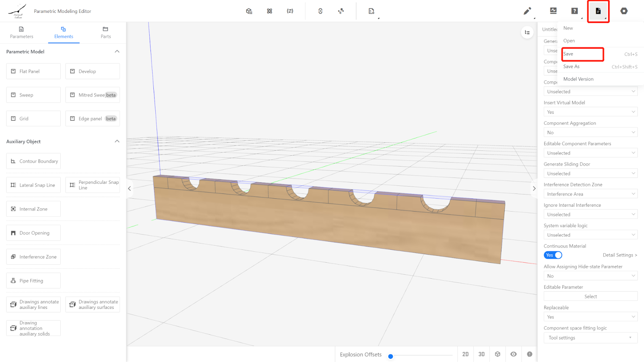Choose Save from the file menu
This screenshot has width=644, height=362.
[582, 54]
